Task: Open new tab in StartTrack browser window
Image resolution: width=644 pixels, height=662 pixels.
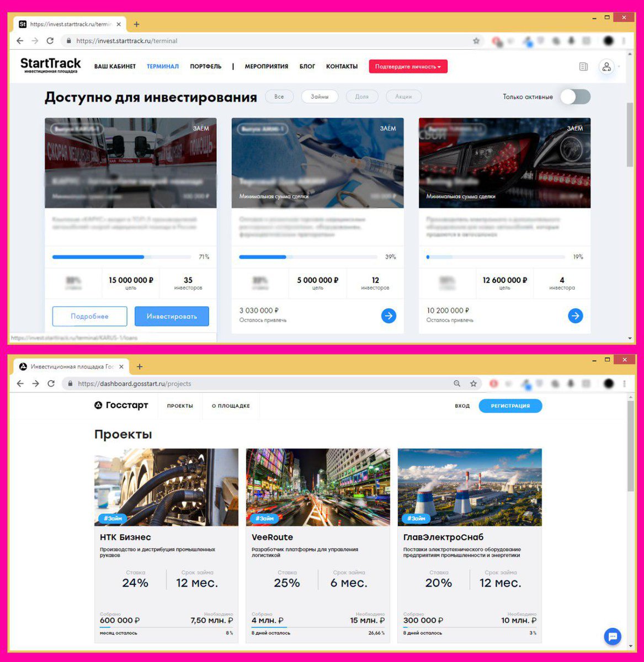Action: 136,24
